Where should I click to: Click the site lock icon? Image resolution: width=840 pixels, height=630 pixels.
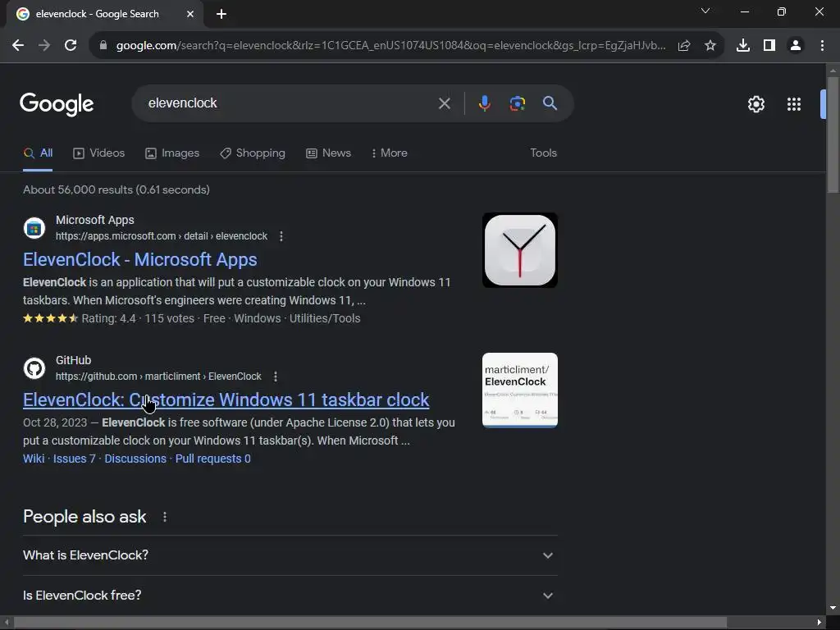[103, 46]
